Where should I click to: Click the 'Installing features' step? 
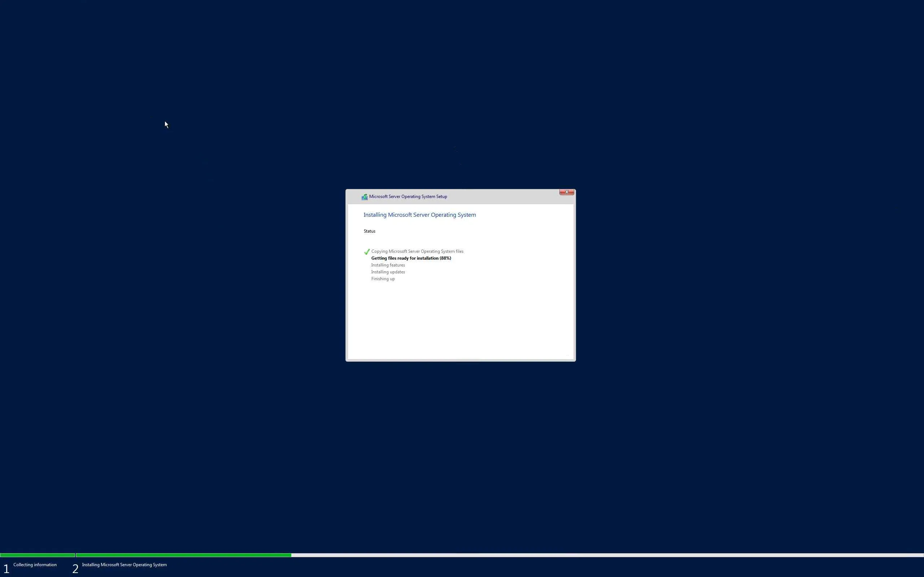tap(388, 265)
